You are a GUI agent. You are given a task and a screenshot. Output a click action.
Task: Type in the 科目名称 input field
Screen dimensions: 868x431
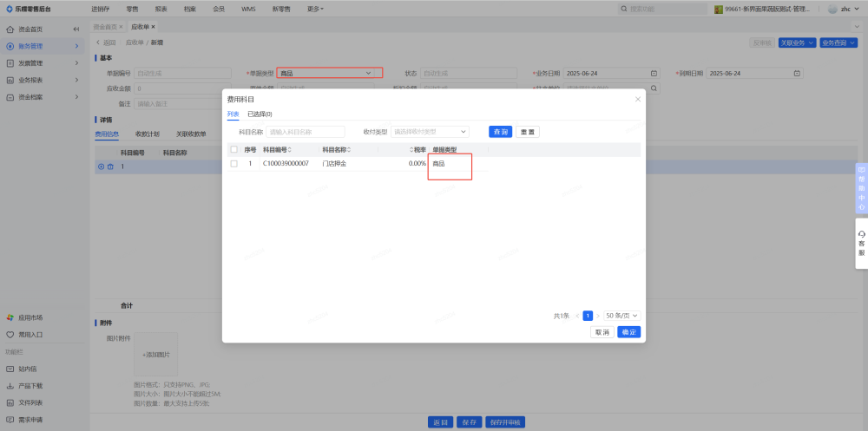click(x=306, y=132)
